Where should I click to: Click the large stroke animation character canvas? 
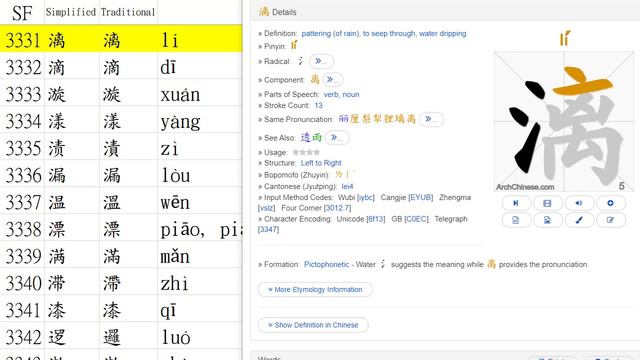[564, 121]
